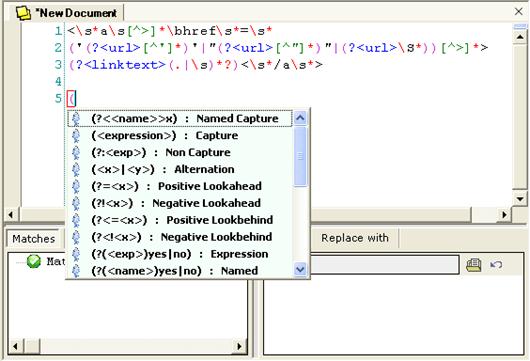The height and width of the screenshot is (361, 530).
Task: Click the editor horizontal scroll right arrow
Action: [504, 214]
